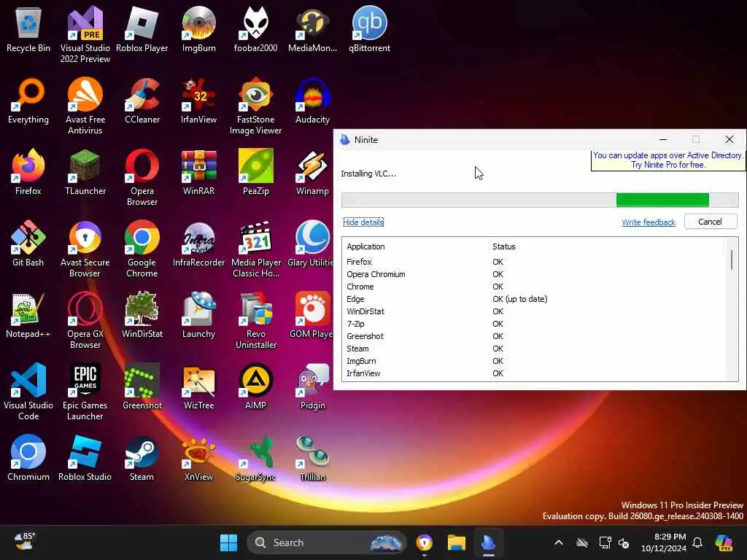Select the Trillian desktop icon
Screen dimensions: 747x560
[312, 458]
